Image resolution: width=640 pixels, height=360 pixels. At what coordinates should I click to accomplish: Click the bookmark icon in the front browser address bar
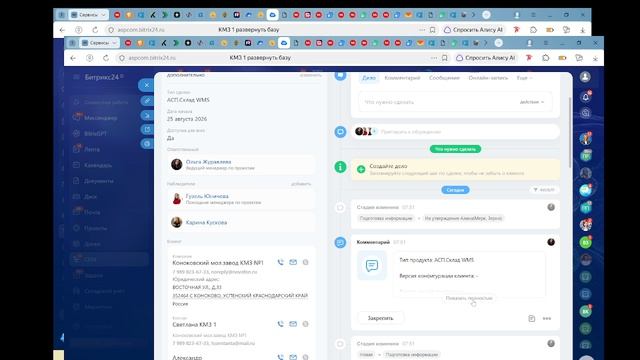coord(444,58)
